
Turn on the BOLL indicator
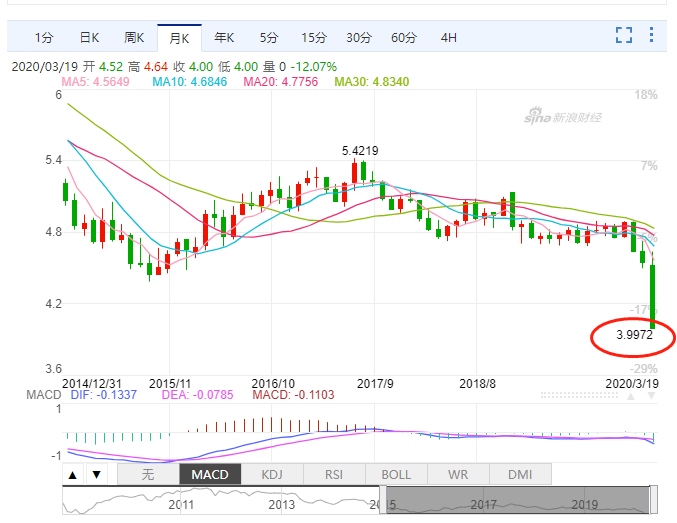tap(396, 474)
